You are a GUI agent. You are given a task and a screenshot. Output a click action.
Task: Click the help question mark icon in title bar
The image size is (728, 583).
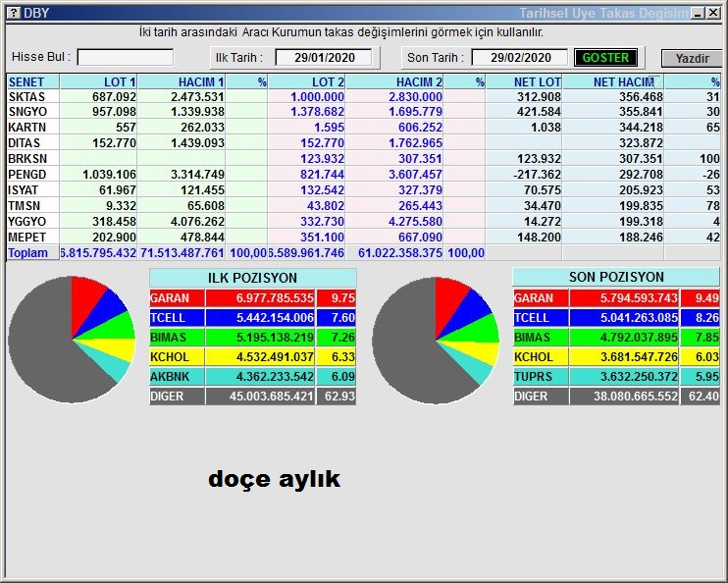(x=14, y=13)
